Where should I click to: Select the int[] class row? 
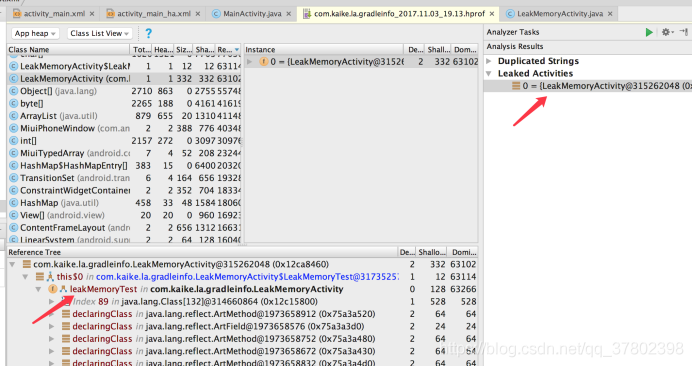click(x=125, y=141)
